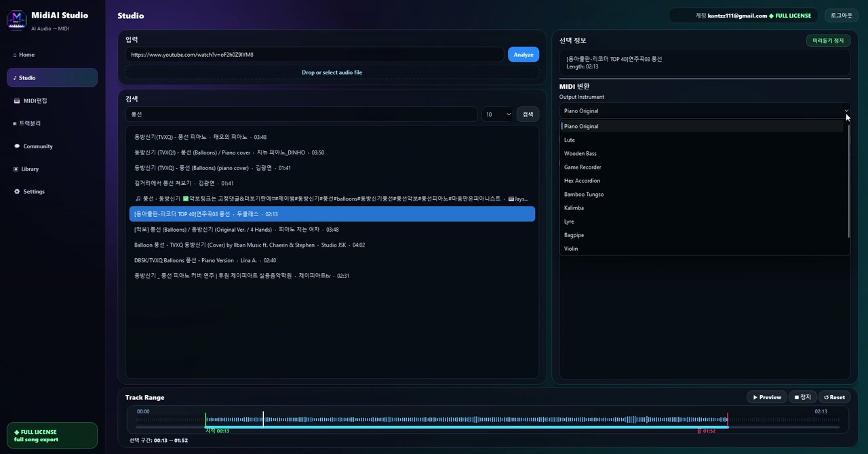868x454 pixels.
Task: Choose Bagpipe instrument option
Action: pos(702,234)
